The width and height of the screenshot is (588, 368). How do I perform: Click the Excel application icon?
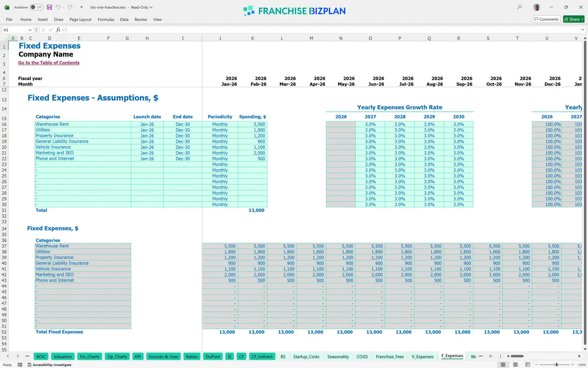coord(7,7)
